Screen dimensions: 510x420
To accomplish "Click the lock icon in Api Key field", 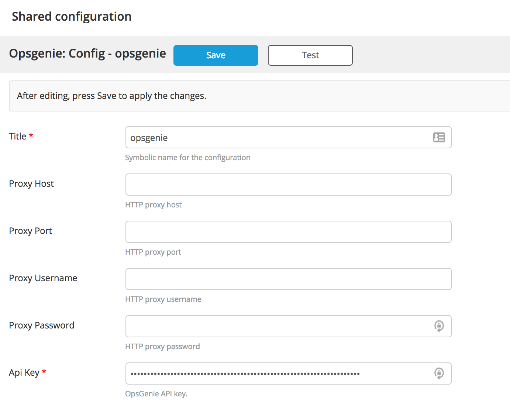I will tap(439, 373).
